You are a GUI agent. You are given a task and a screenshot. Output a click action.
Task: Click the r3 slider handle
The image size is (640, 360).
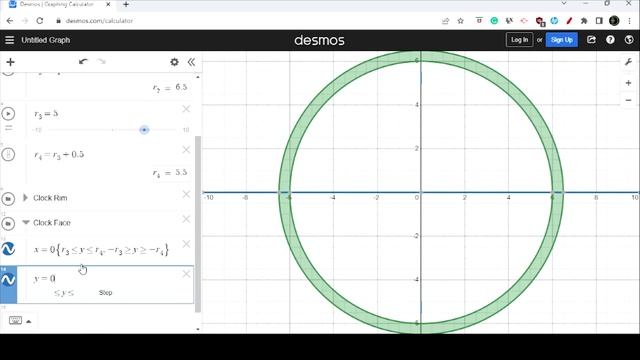[x=144, y=130]
